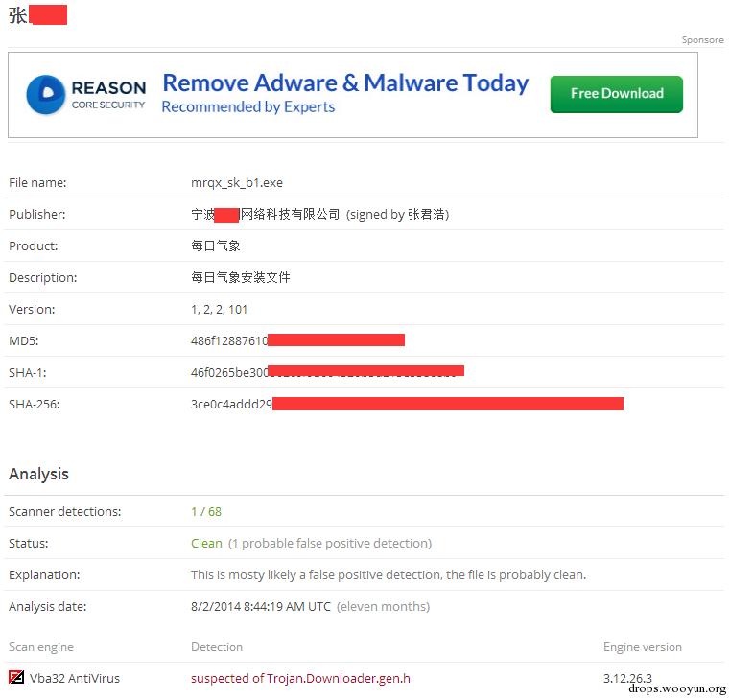Click the (1 probable false positive detection) note
This screenshot has height=700, width=730.
(330, 543)
